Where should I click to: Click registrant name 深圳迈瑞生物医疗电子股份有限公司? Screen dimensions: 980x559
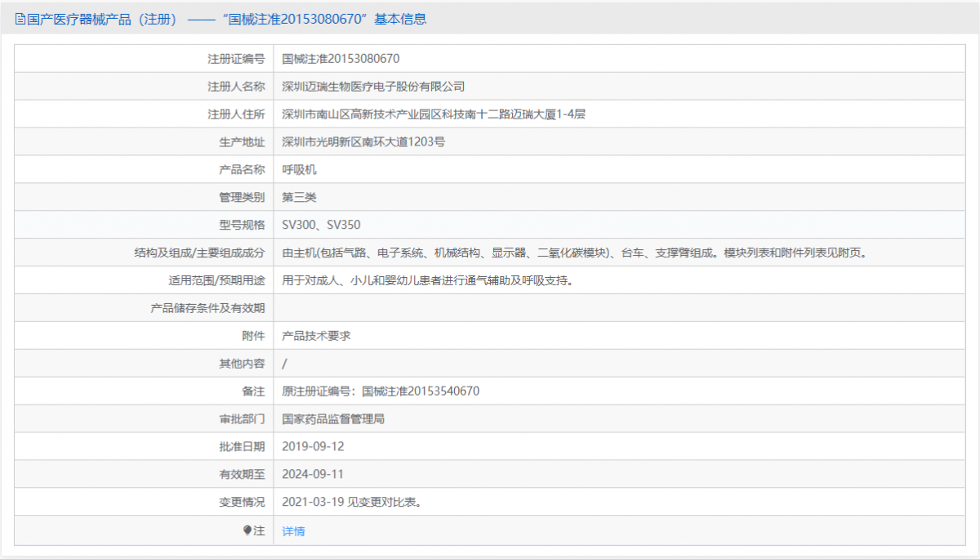click(x=373, y=87)
